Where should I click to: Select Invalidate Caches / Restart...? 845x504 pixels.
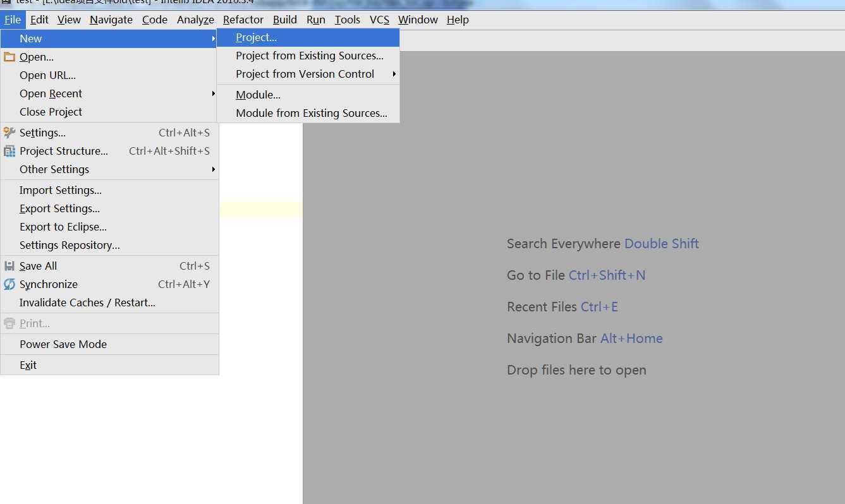(x=109, y=303)
